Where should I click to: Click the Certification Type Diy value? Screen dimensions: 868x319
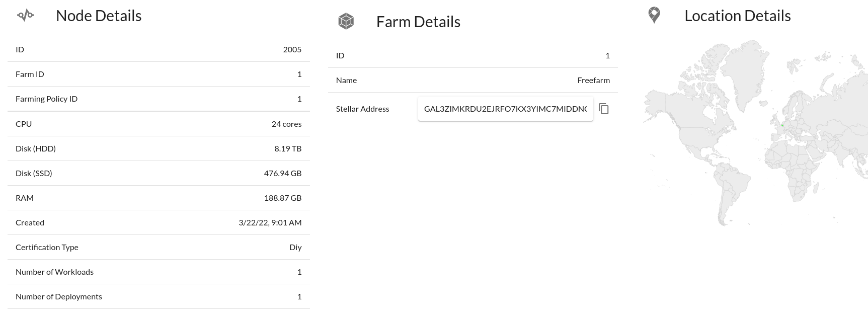[295, 247]
